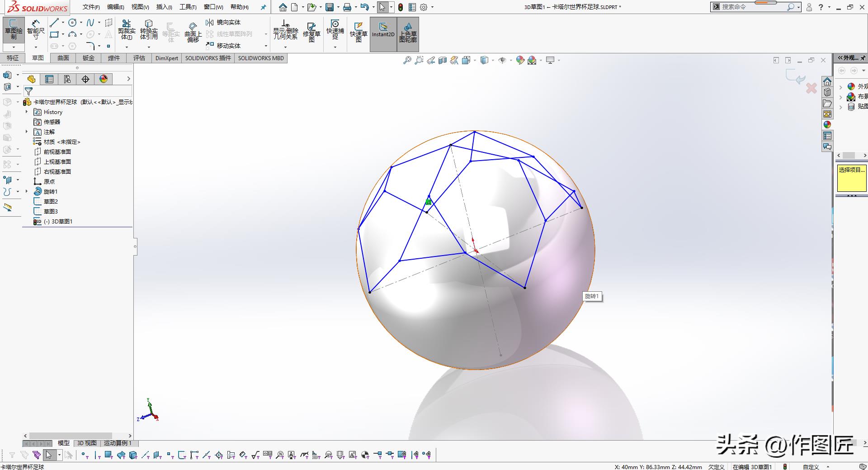Open the PropertyManager tab icon

click(49, 79)
